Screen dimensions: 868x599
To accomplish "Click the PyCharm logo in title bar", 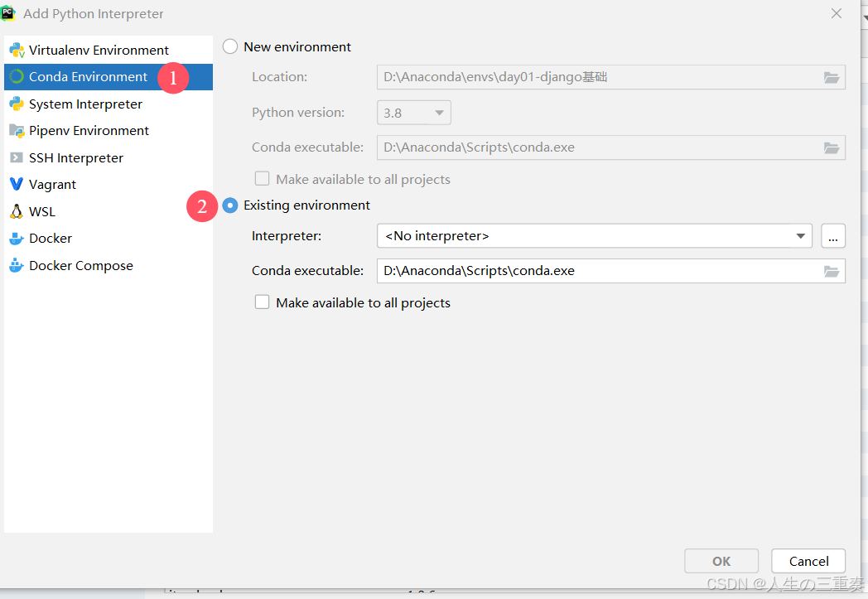I will coord(7,13).
